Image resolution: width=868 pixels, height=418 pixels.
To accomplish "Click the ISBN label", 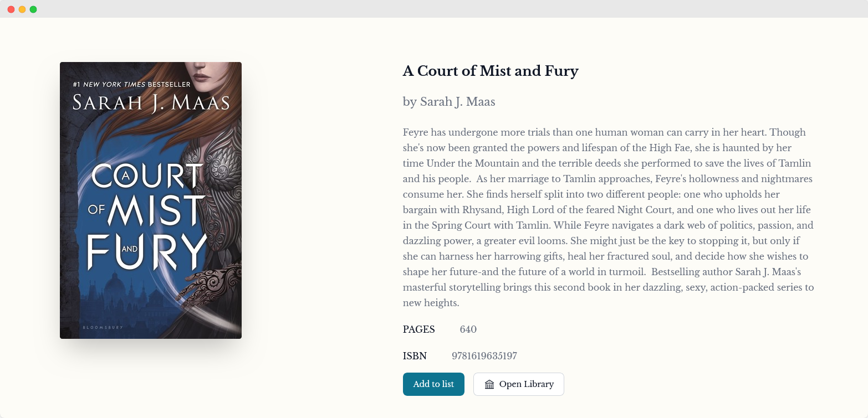I will 415,356.
